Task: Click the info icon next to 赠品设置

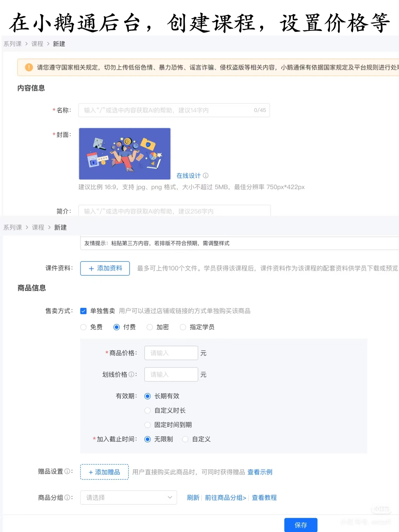Action: [x=67, y=471]
